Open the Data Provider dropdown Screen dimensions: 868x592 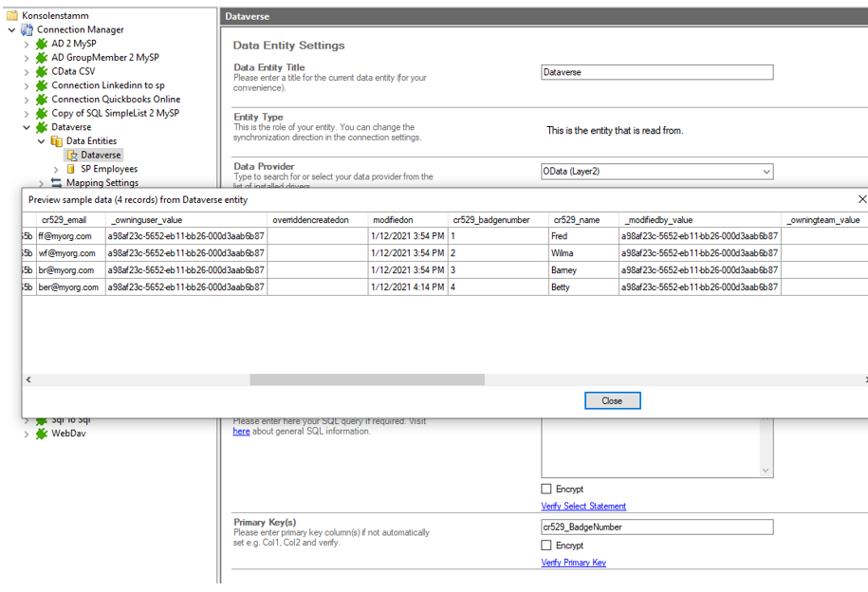point(766,172)
